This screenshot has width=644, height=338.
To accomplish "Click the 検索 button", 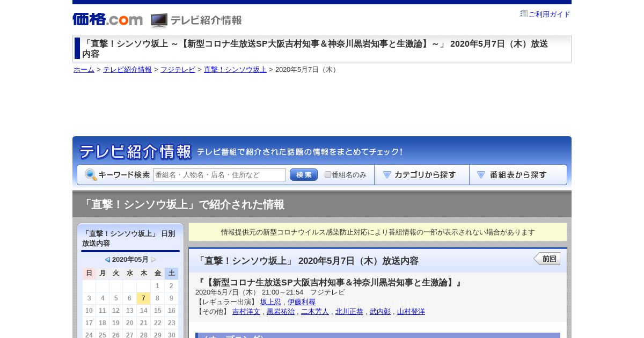I will tap(304, 175).
